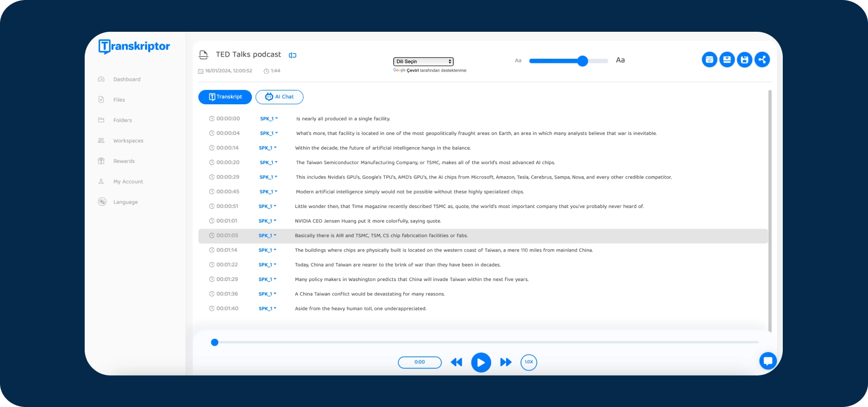Click the 0:00 playback time field
The width and height of the screenshot is (868, 407).
pos(420,362)
